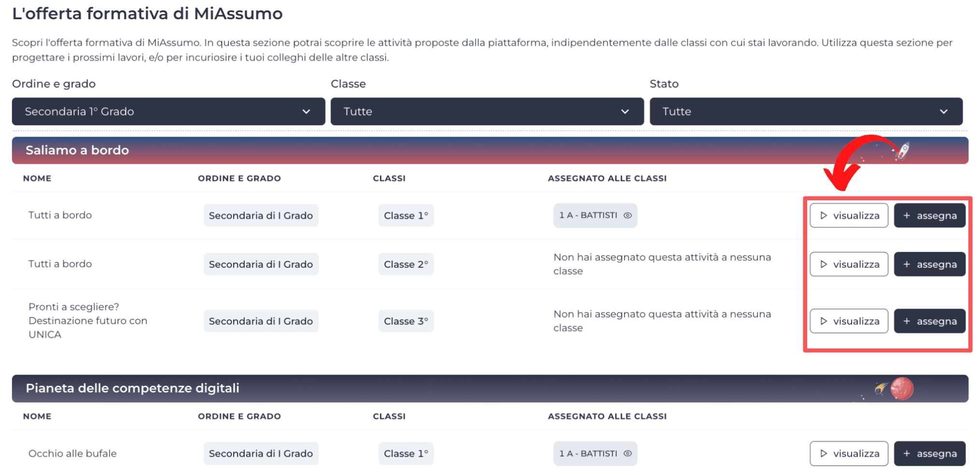980x475 pixels.
Task: Click visualizza for Pronti a scegliere activity
Action: pos(849,321)
